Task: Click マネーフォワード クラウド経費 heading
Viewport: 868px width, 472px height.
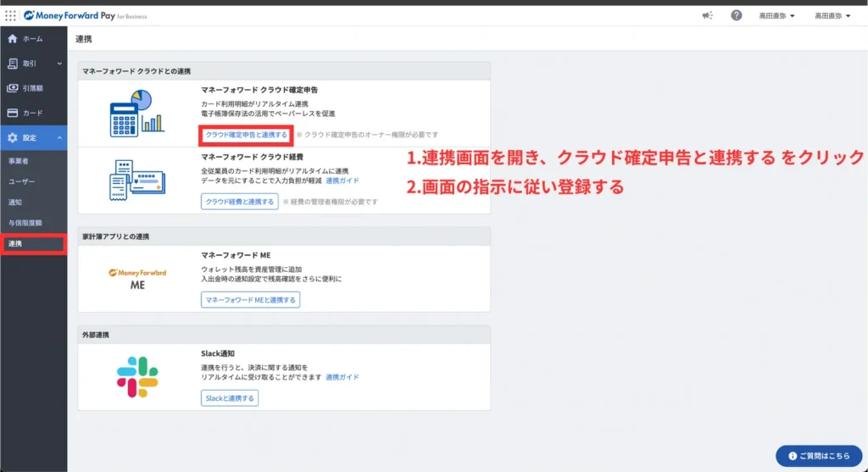Action: click(252, 157)
